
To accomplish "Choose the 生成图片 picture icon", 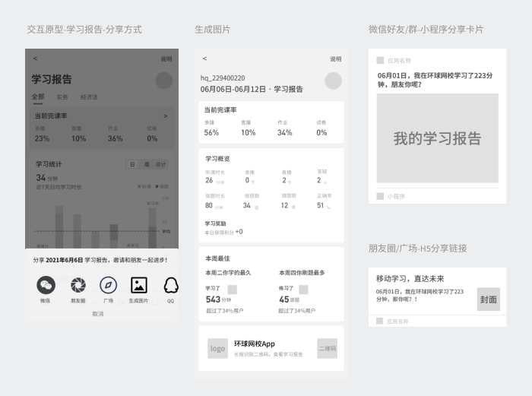I will pyautogui.click(x=139, y=285).
